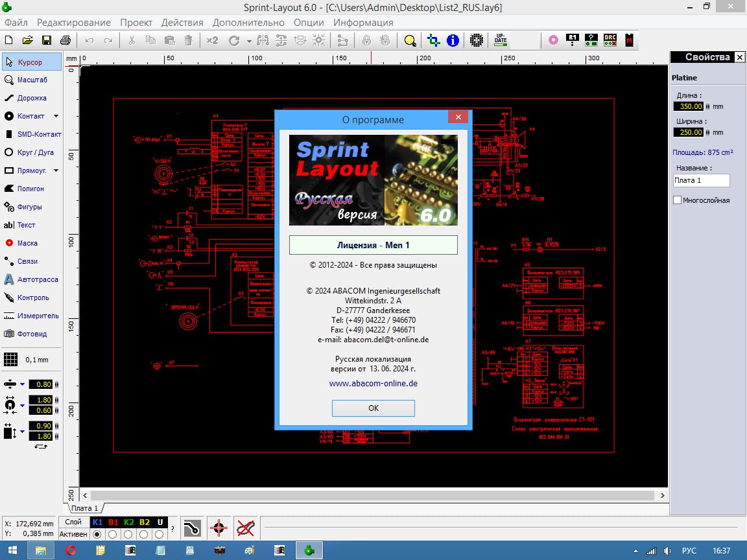Image resolution: width=747 pixels, height=560 pixels.
Task: Select the Текст tool
Action: point(31,225)
